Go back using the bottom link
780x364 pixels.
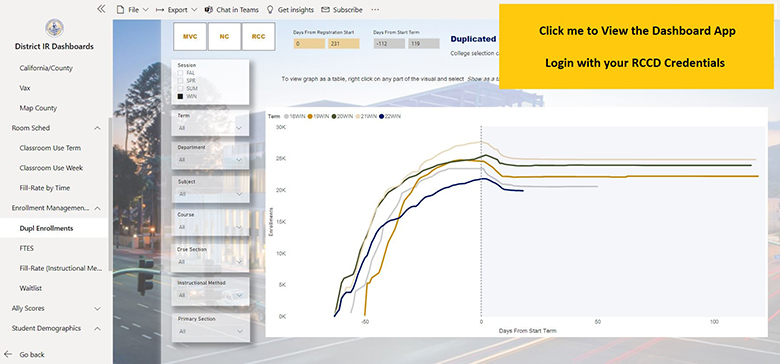click(32, 355)
